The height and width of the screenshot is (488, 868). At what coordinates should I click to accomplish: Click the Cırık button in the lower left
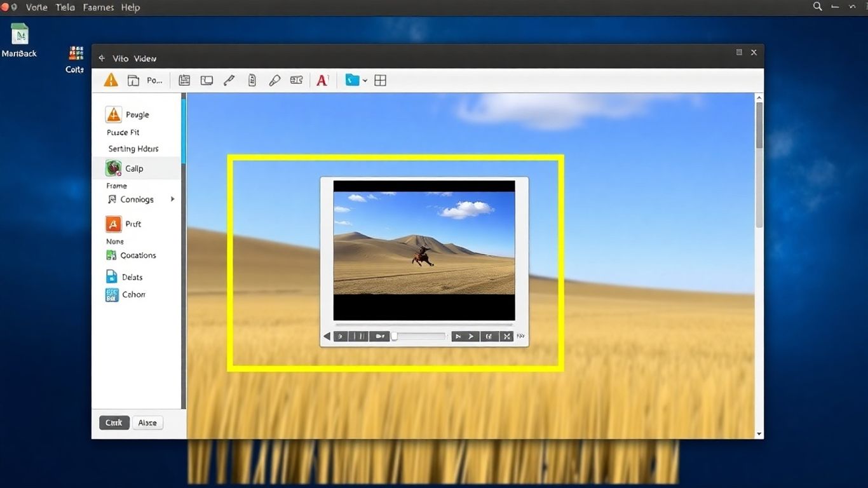tap(114, 422)
